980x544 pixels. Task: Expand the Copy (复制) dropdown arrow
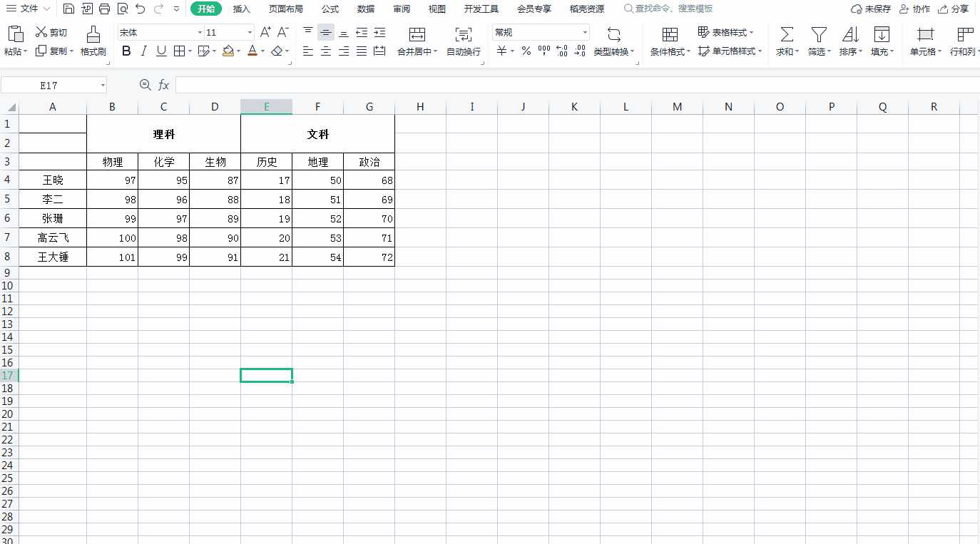pos(72,51)
